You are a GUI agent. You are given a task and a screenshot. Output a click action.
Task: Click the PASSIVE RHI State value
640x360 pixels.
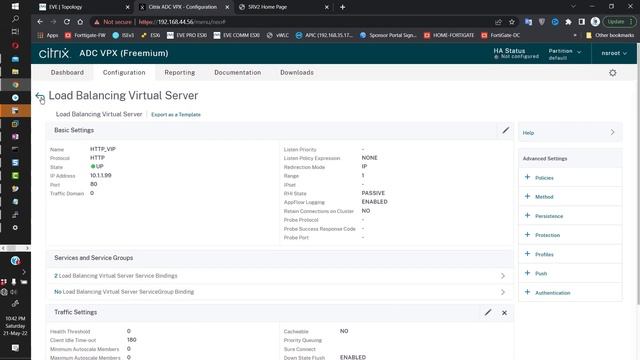click(x=373, y=193)
